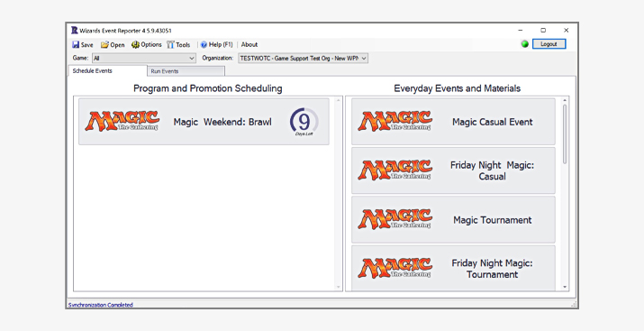Open Options using the gear icon
This screenshot has height=331, width=644.
click(135, 44)
